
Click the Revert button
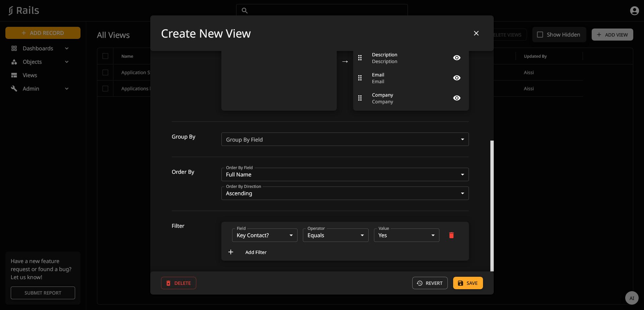click(430, 283)
